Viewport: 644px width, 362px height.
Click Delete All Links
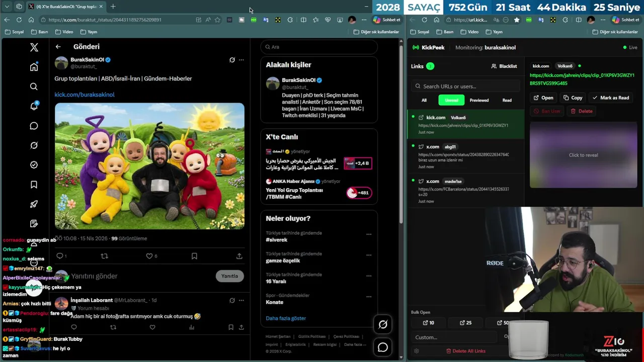(465, 351)
